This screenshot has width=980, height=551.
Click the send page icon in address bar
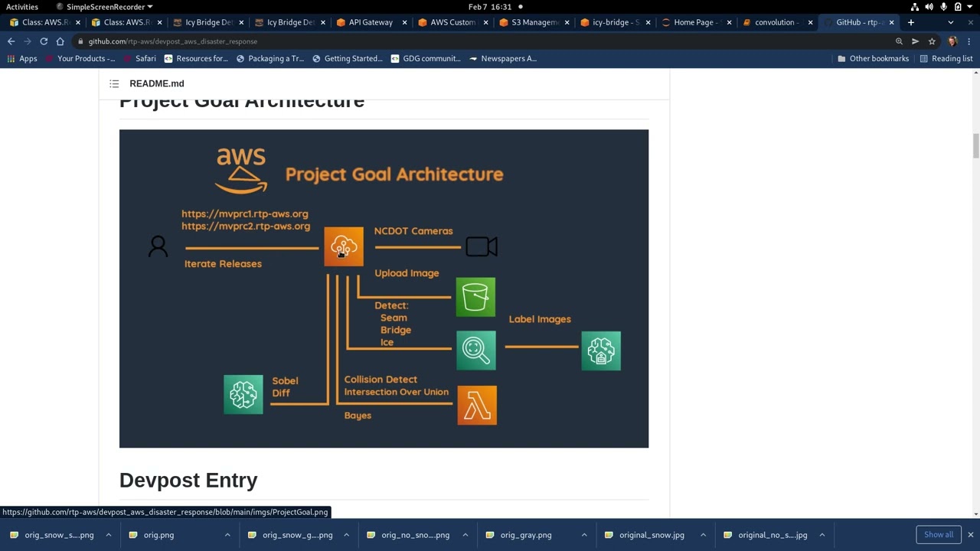[x=915, y=41]
